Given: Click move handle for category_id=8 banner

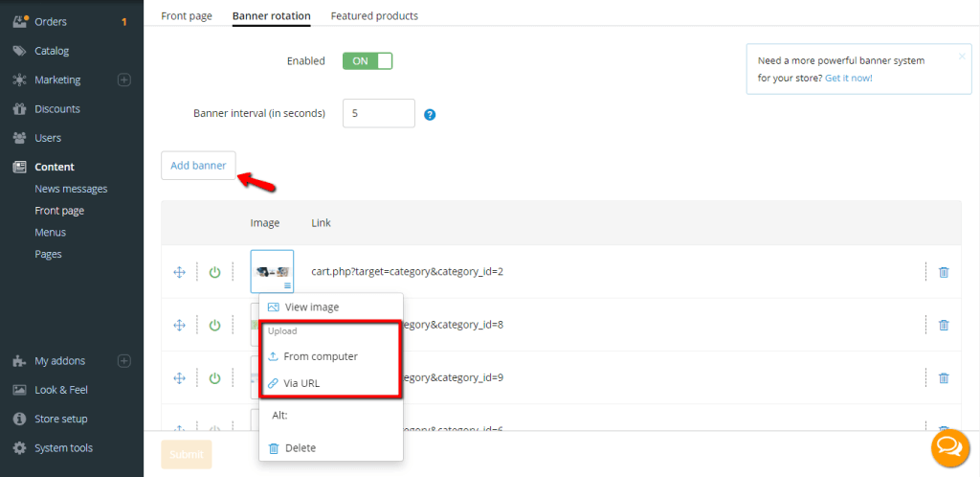Looking at the screenshot, I should (179, 325).
